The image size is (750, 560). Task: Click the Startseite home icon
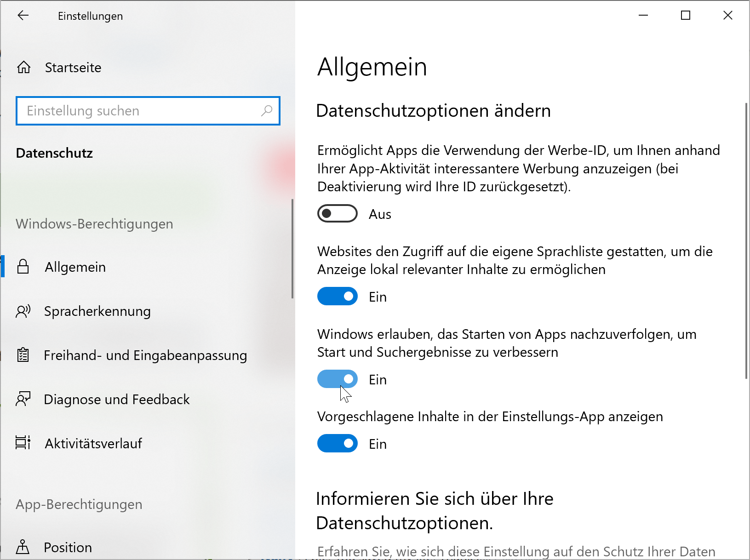click(x=24, y=68)
